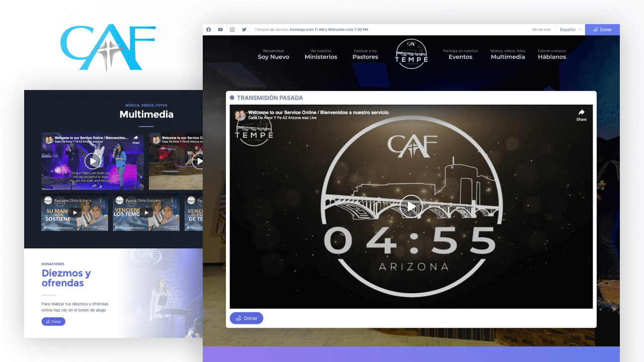Open the Español language dropdown
The image size is (644, 362).
570,29
